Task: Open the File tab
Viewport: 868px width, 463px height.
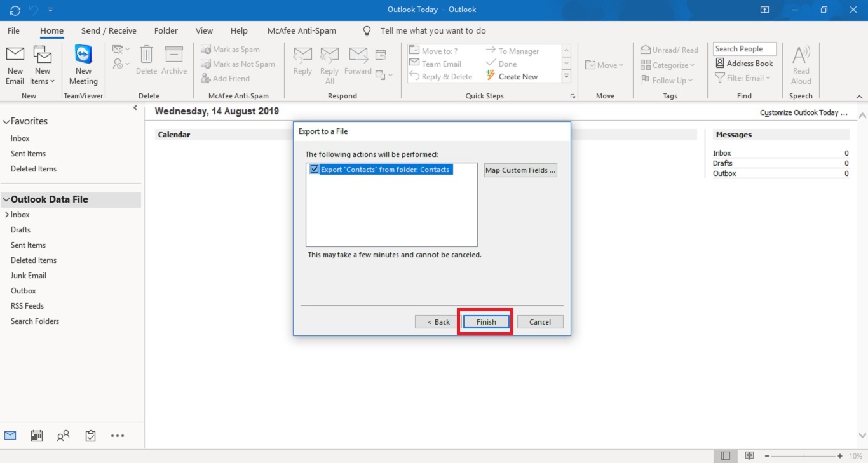Action: [x=13, y=30]
